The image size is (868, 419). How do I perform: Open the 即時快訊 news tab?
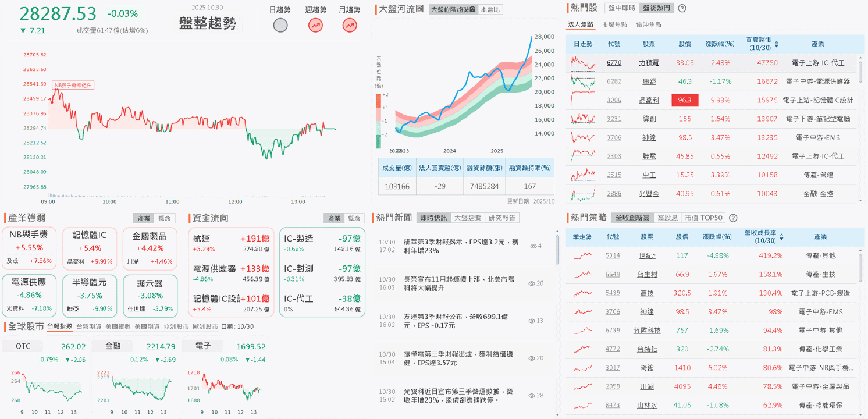(x=434, y=218)
